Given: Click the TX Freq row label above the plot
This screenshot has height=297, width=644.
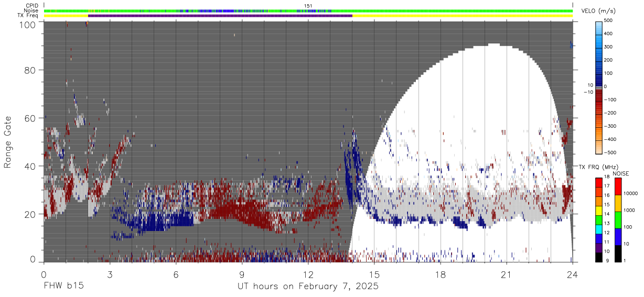Looking at the screenshot, I should coord(28,15).
